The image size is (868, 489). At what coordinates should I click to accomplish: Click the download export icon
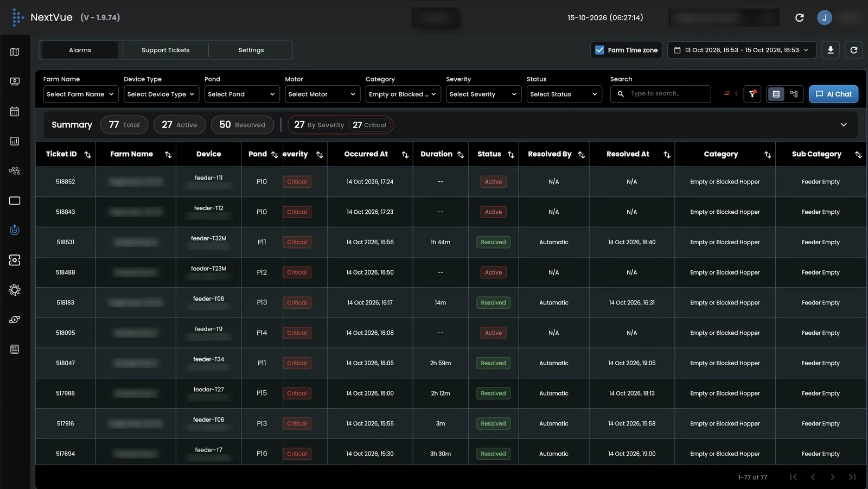(x=831, y=50)
